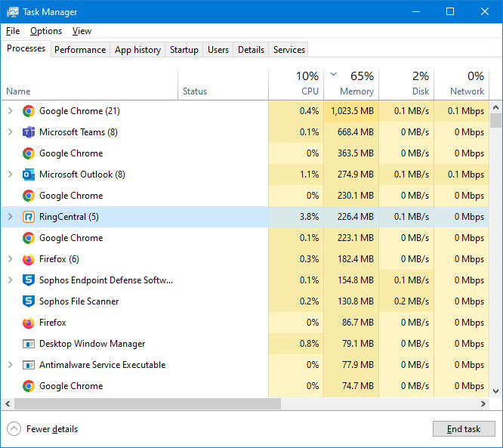Click the Microsoft Teams process icon

29,132
